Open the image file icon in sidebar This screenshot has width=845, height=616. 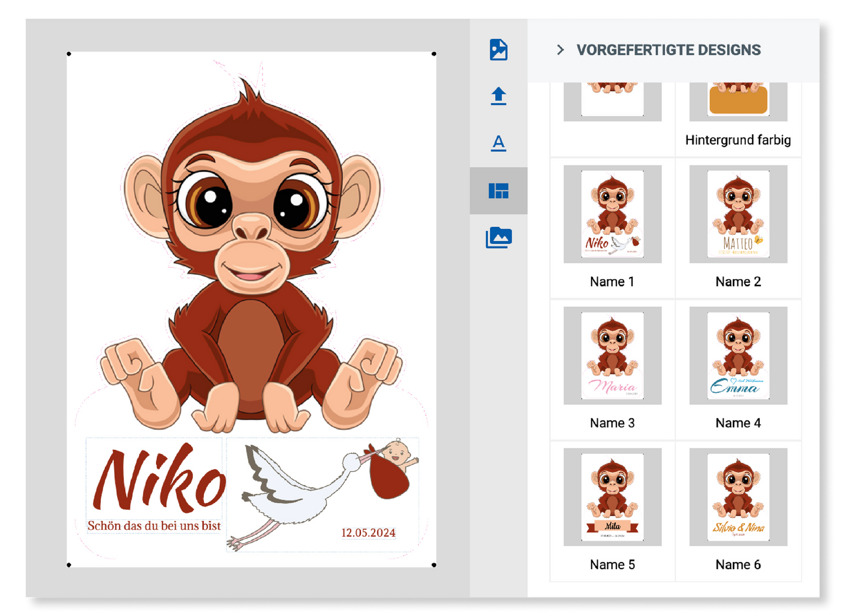(x=499, y=50)
